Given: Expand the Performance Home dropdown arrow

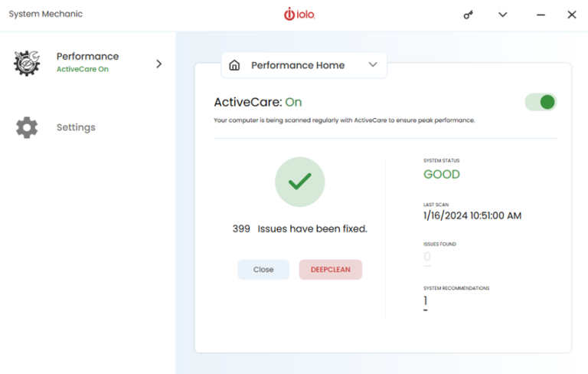Looking at the screenshot, I should click(x=373, y=65).
